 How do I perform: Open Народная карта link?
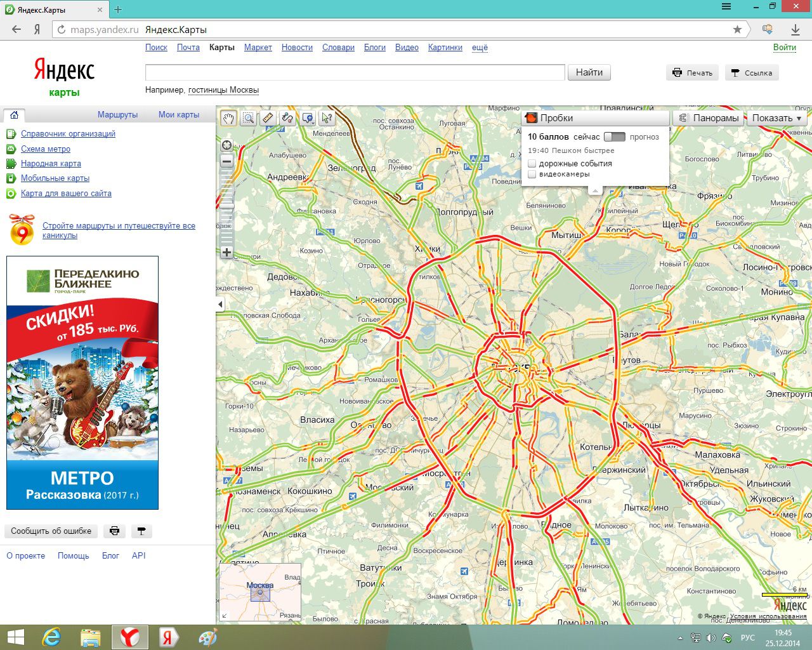click(51, 164)
